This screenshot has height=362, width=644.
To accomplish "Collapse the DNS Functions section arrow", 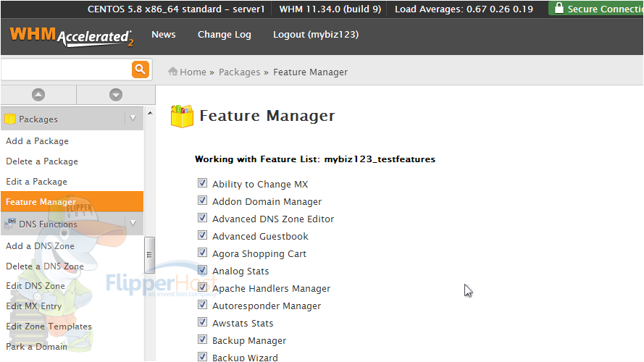I will tap(133, 223).
